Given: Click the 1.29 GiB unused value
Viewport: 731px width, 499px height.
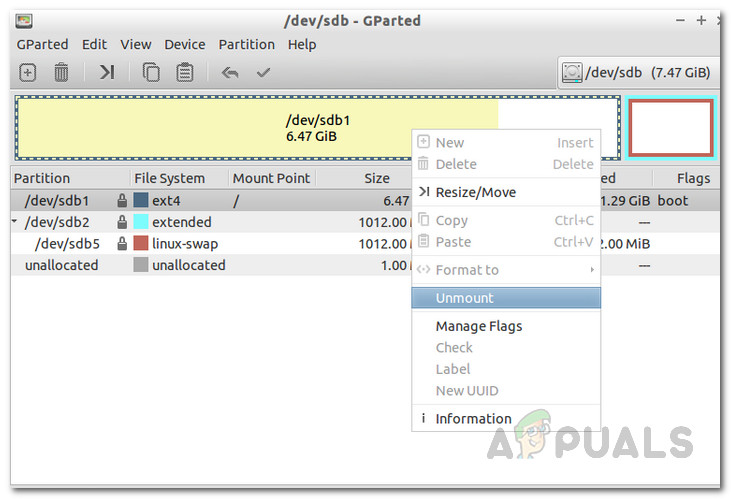Looking at the screenshot, I should (625, 201).
